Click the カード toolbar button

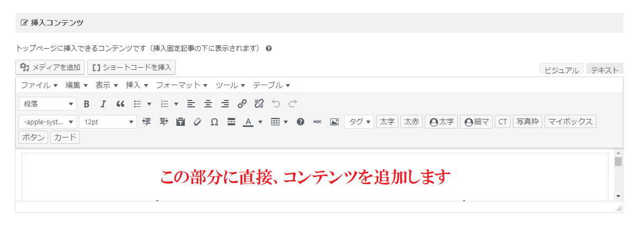coord(65,138)
